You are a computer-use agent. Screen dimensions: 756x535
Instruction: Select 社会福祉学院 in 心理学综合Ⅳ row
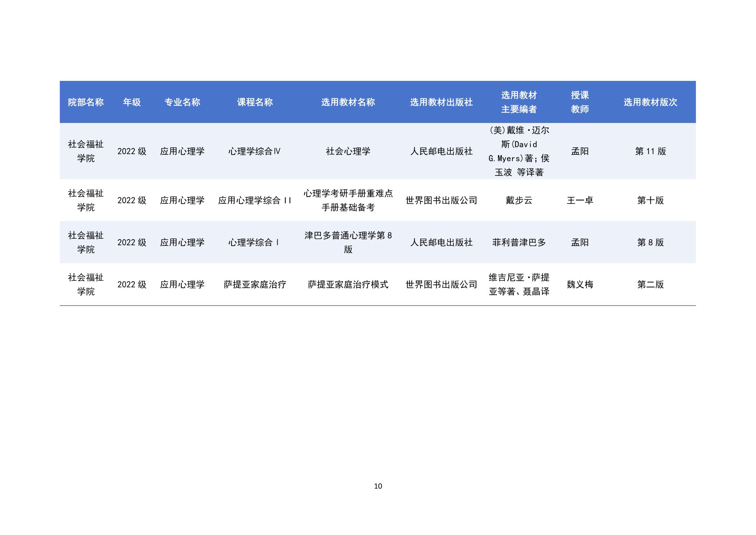(x=86, y=151)
